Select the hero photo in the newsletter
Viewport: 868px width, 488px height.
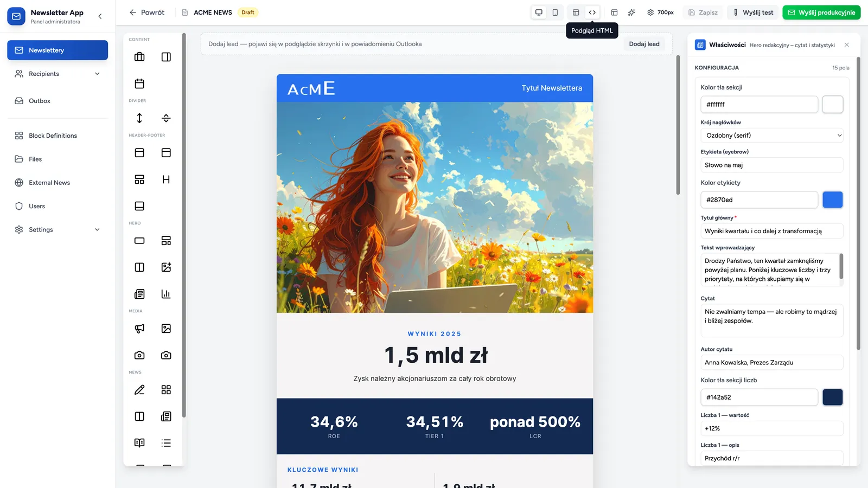[x=435, y=208]
